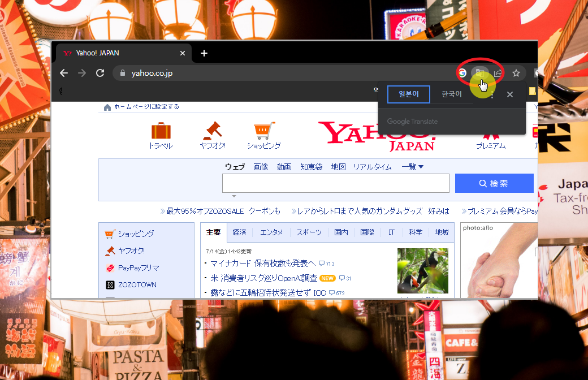Close the Google Translate popup

click(510, 94)
